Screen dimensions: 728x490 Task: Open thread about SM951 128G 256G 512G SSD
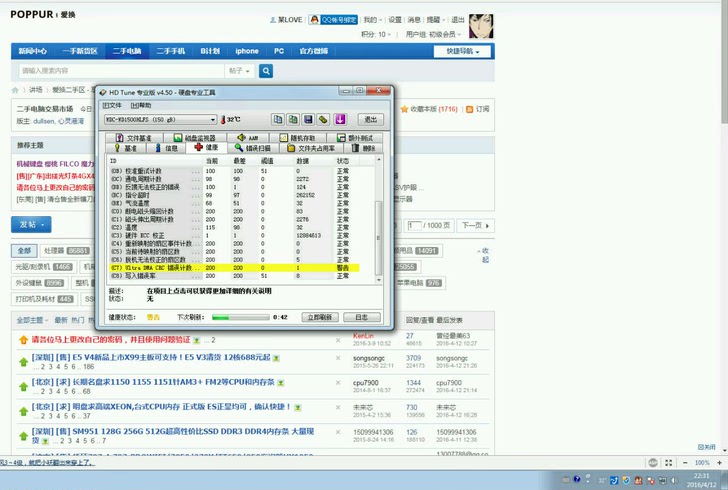coord(173,436)
